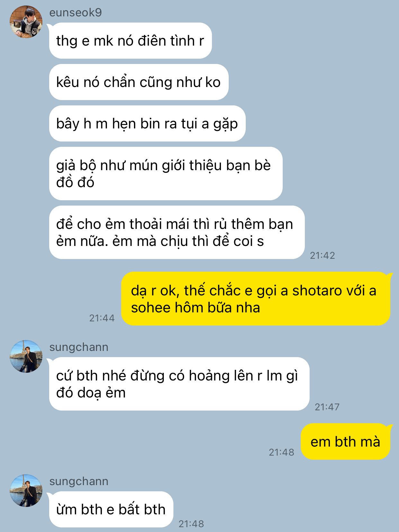
Task: Tap message "bây h m hẹn bin ra"
Action: point(147,124)
